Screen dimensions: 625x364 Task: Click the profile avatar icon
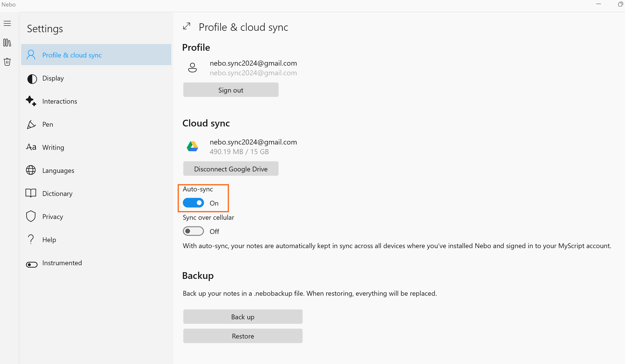[x=192, y=67]
